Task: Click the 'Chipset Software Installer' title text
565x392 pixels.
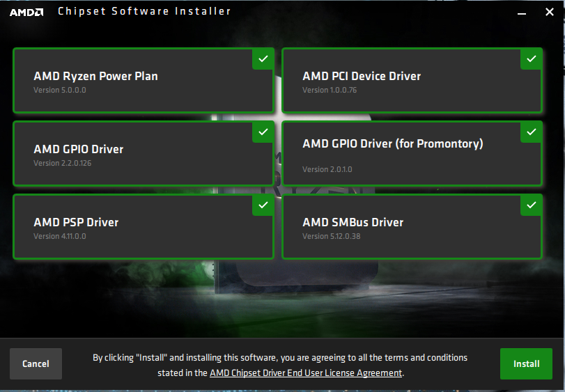Action: [x=144, y=11]
